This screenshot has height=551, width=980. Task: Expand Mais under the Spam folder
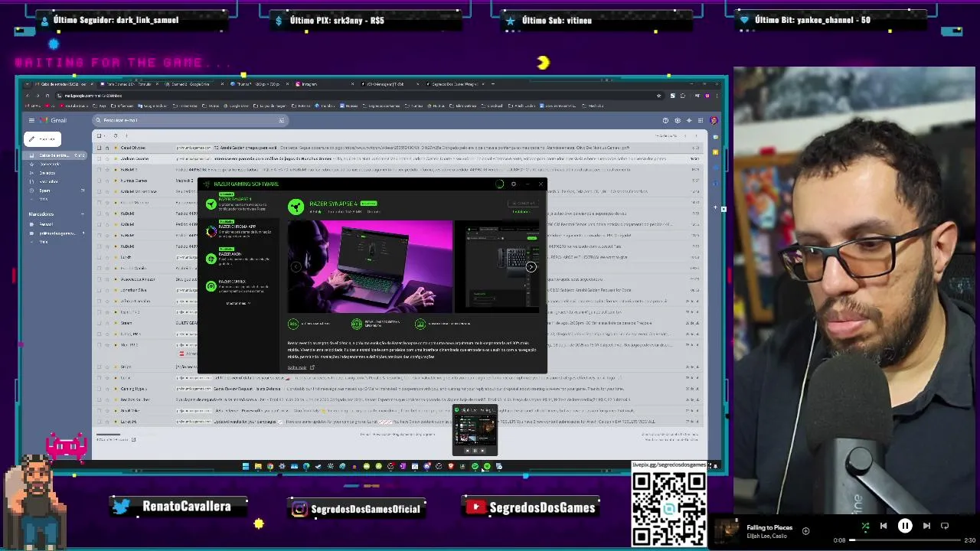(44, 198)
